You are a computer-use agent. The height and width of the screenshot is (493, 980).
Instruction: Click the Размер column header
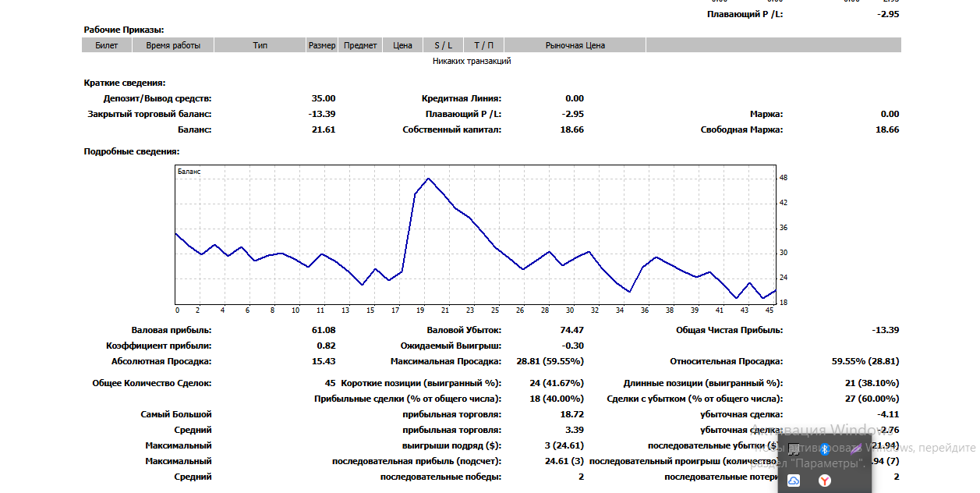coord(322,45)
